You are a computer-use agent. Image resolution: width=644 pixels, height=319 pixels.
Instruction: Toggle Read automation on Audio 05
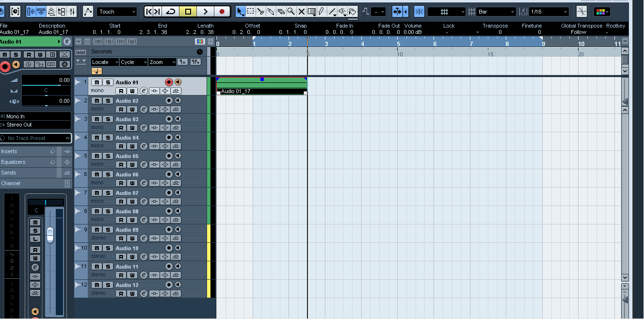click(121, 165)
